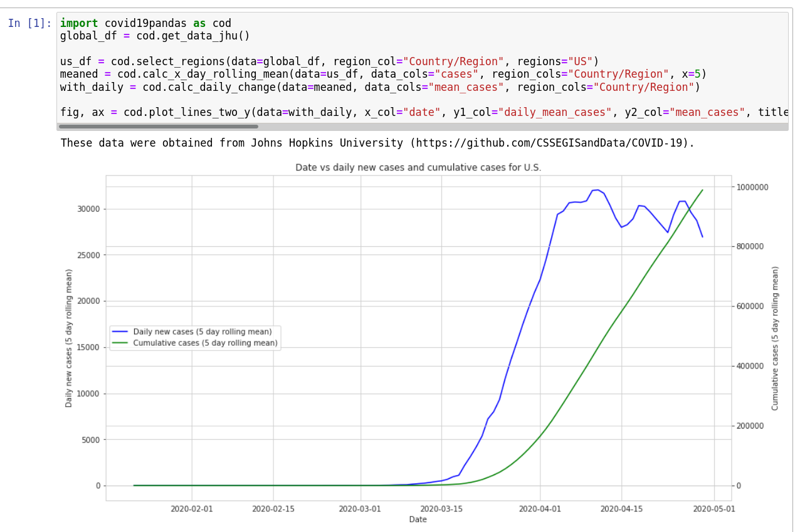Click the 'global_df = cod.get_data_jhu()' code line
The height and width of the screenshot is (532, 800).
pos(155,36)
